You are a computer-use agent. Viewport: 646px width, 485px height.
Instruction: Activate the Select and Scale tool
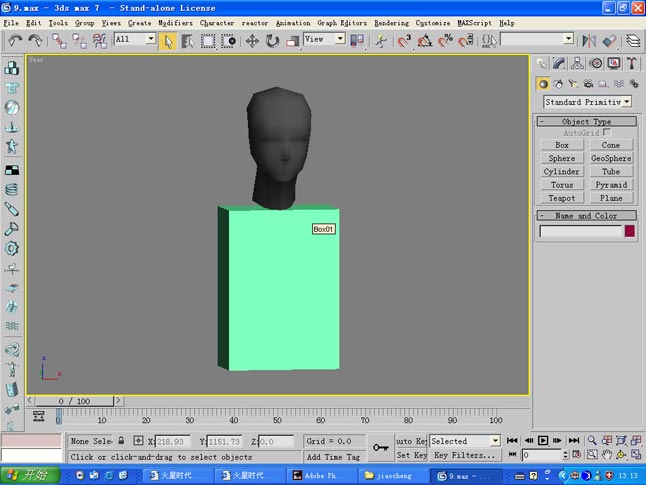(x=292, y=41)
